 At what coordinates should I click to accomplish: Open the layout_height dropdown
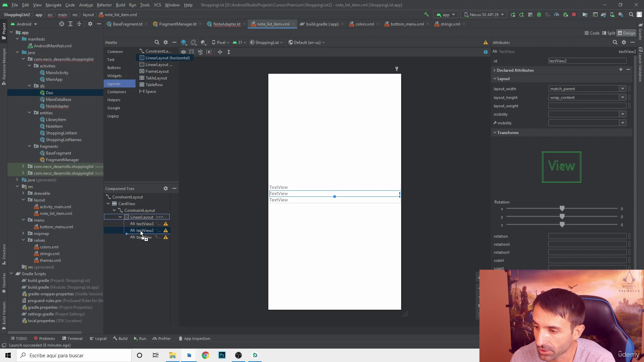click(x=623, y=98)
